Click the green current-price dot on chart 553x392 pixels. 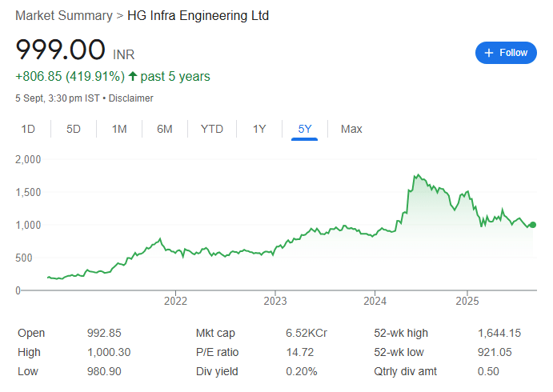click(x=533, y=225)
